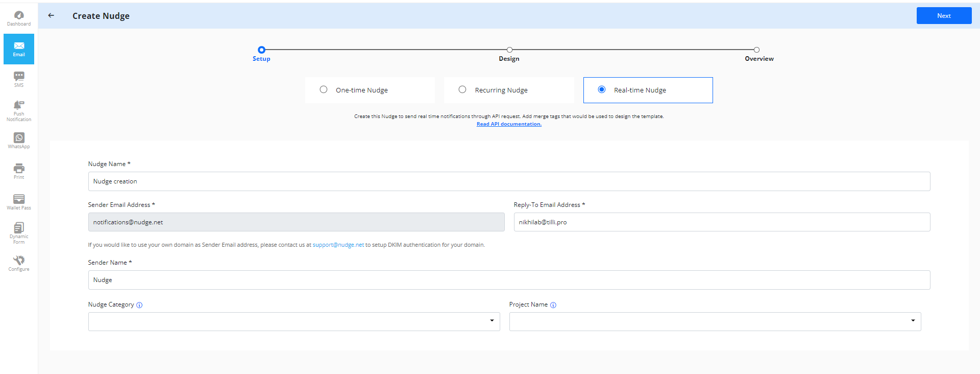Select the Recurring Nudge radio button
The image size is (980, 374).
pyautogui.click(x=462, y=89)
